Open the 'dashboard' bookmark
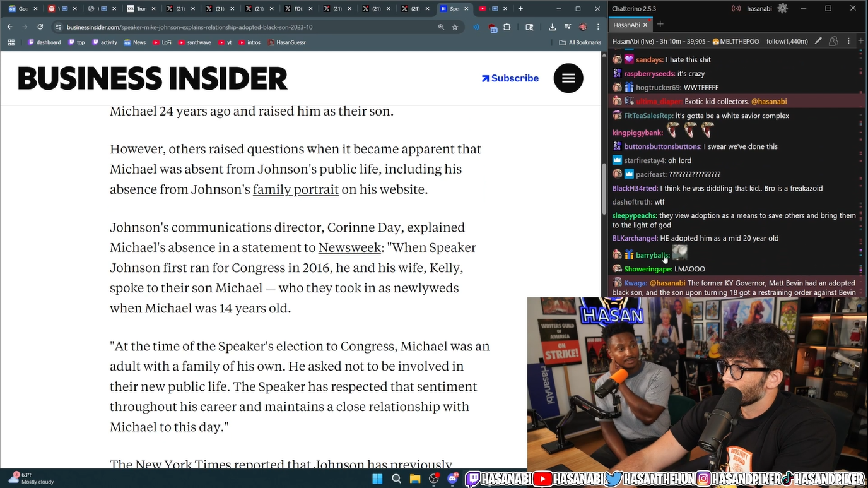868x488 pixels. click(44, 42)
